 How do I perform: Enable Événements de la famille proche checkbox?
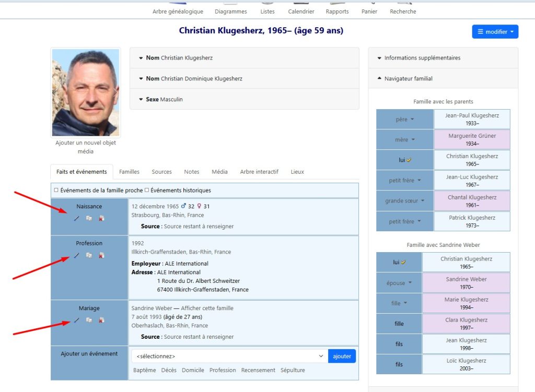56,191
